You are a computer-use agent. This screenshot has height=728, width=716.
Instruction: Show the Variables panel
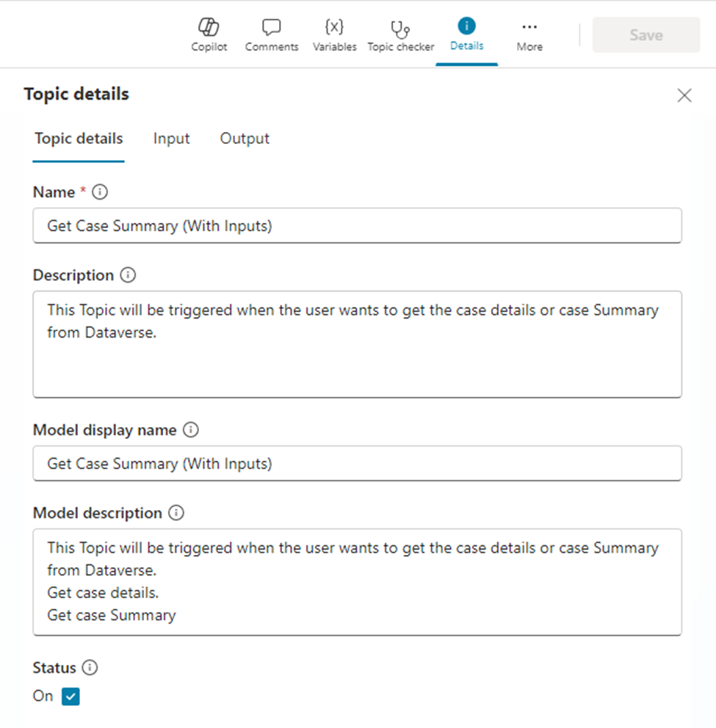click(334, 35)
